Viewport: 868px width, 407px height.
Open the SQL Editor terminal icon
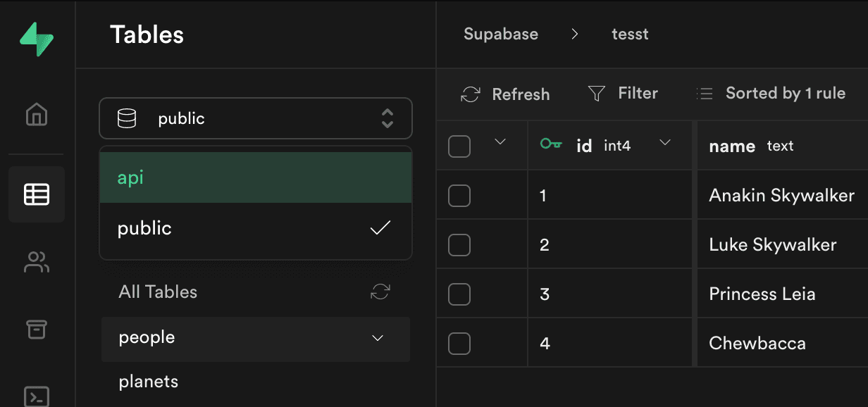(x=37, y=396)
